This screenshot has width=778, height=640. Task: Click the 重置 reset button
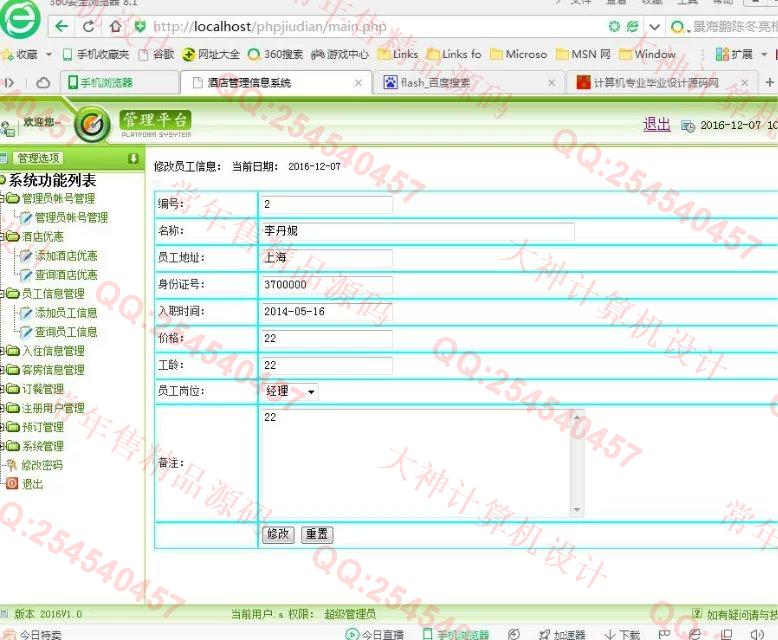click(x=316, y=534)
